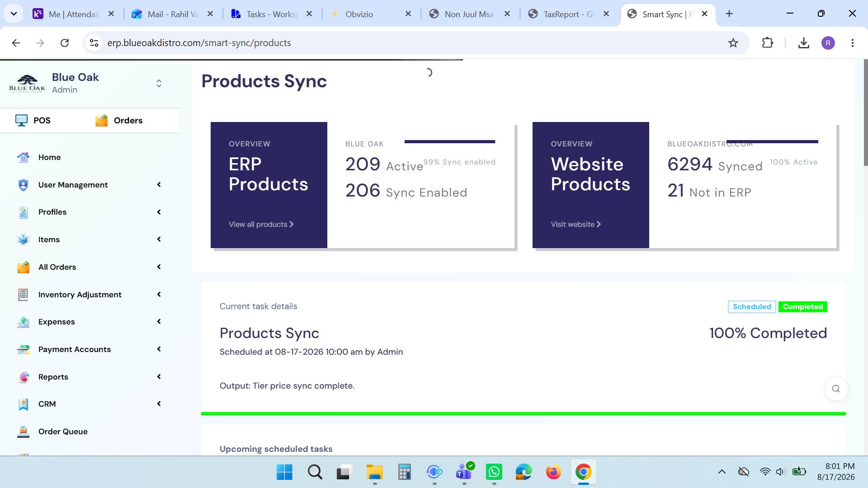The image size is (868, 488).
Task: Open the CRM bookmark icon
Action: tap(23, 404)
